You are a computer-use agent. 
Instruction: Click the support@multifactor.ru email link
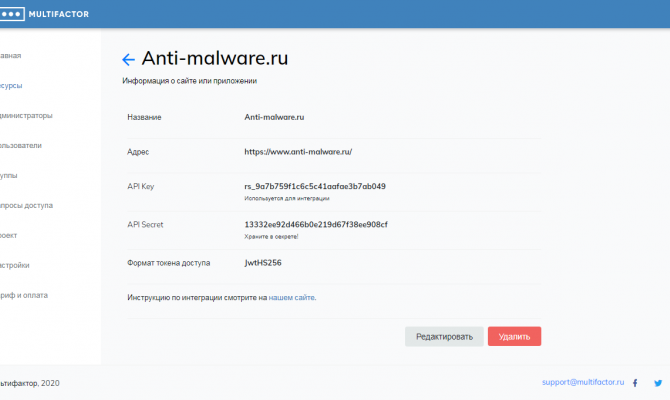pos(583,382)
